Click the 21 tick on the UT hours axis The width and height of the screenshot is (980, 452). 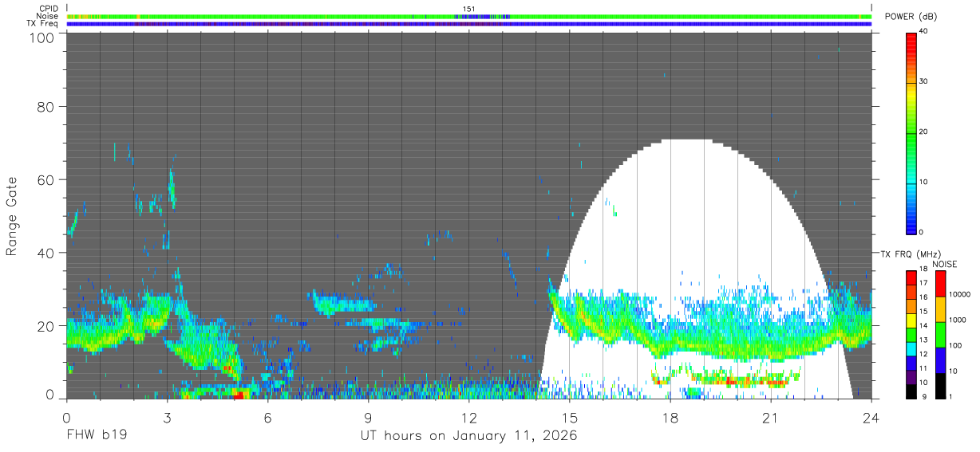click(771, 418)
